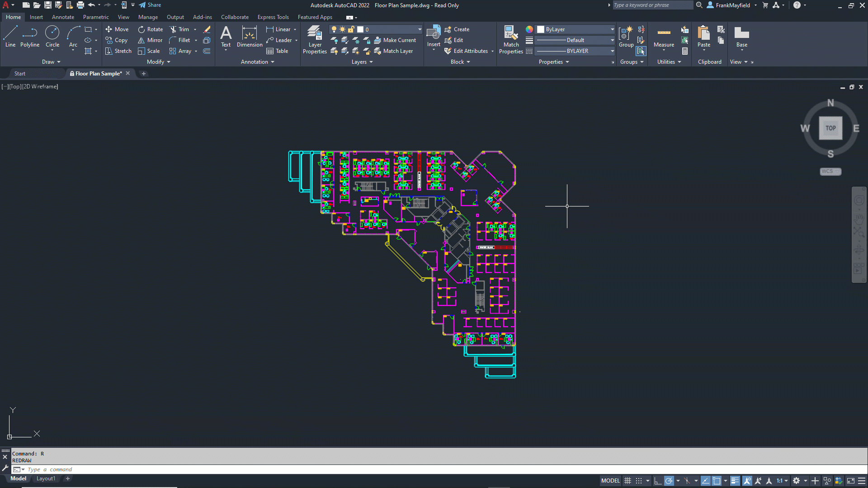Open the ByLayer object color dropdown
Screen dimensions: 868x488
(612, 29)
